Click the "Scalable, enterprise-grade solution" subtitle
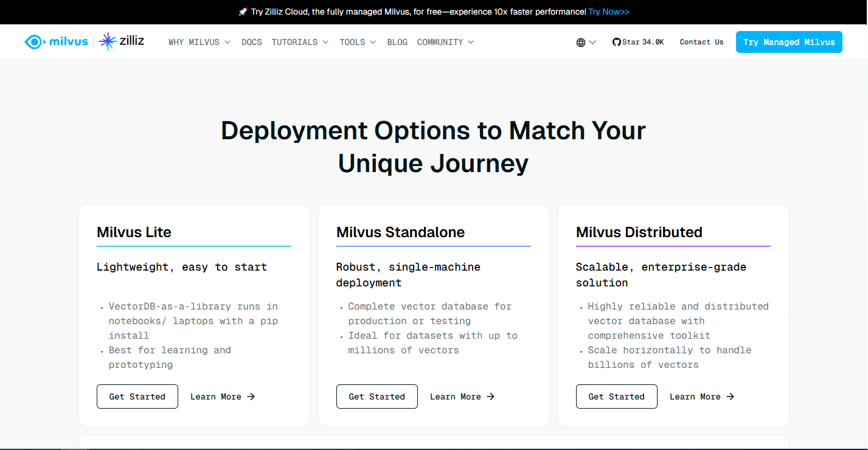The height and width of the screenshot is (450, 868). click(661, 275)
